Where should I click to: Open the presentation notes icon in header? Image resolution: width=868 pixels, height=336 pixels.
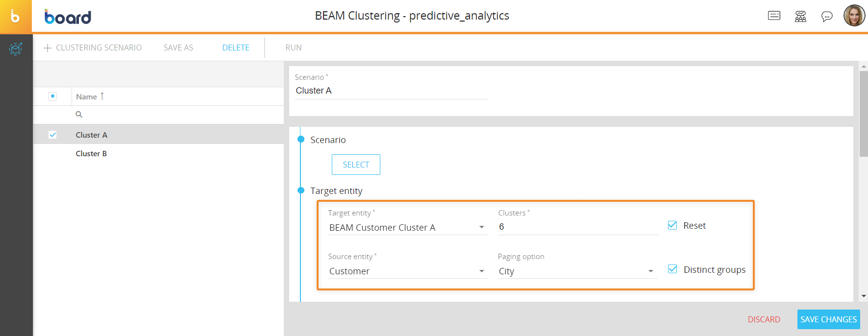click(x=774, y=16)
